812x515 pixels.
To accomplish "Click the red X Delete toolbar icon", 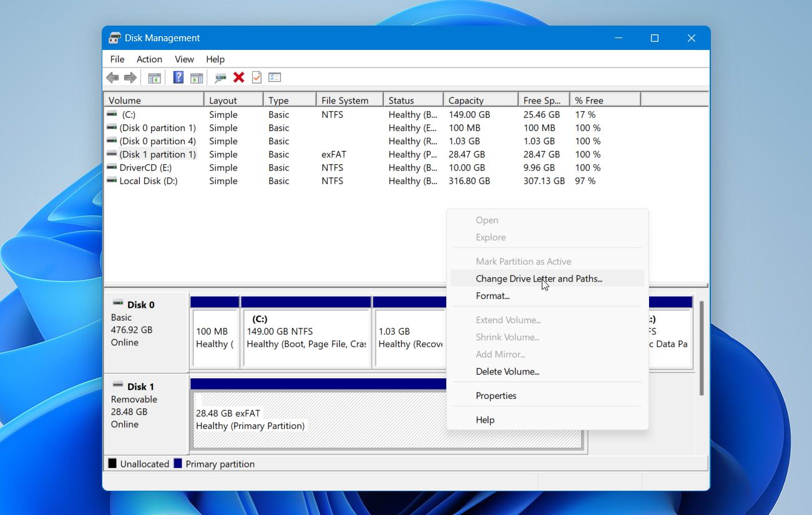I will 238,77.
